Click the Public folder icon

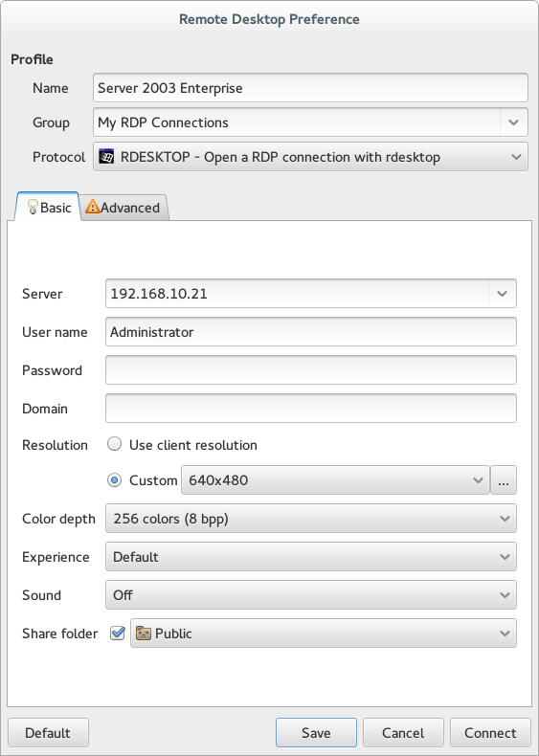[x=144, y=634]
